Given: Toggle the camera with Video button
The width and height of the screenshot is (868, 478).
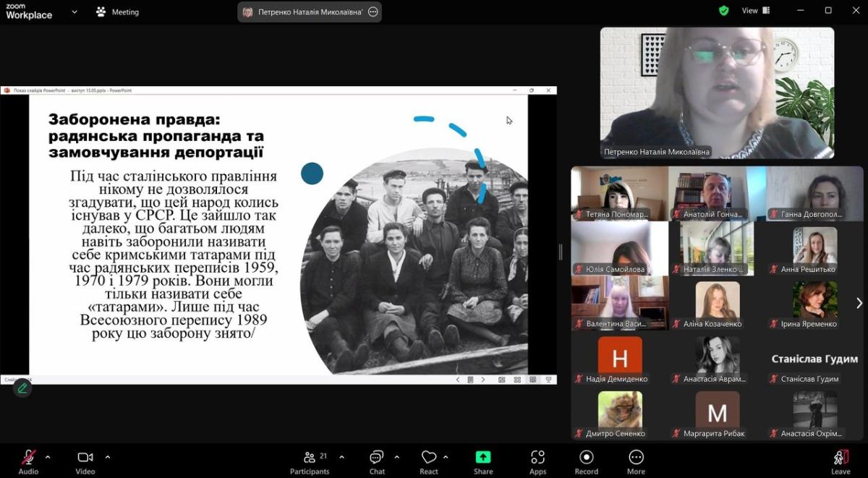Looking at the screenshot, I should 85,462.
